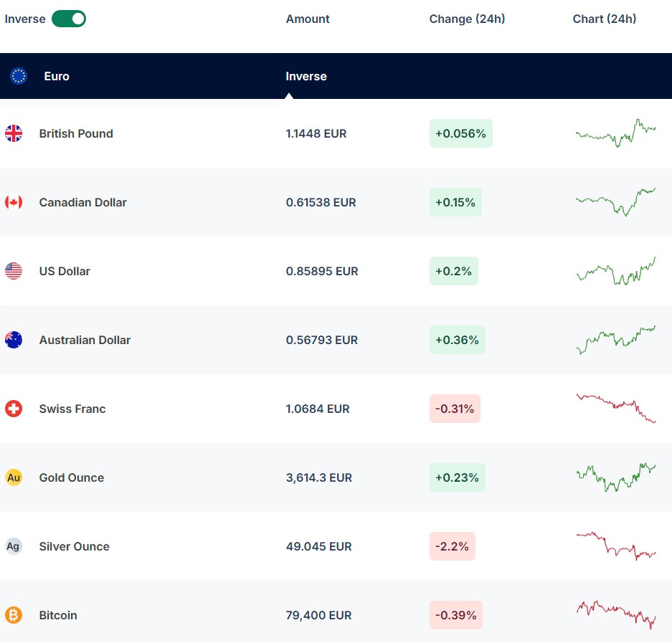Click the Australian Dollar flag icon
This screenshot has width=672, height=643.
14,340
